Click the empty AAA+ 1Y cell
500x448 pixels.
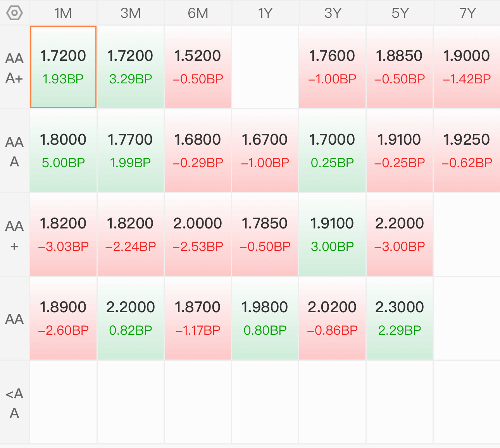pos(265,67)
